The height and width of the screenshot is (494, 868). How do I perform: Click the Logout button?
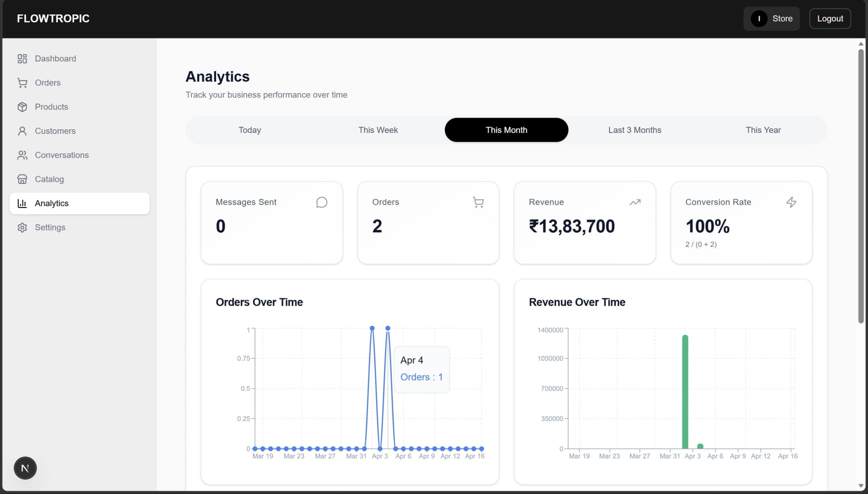(x=830, y=19)
